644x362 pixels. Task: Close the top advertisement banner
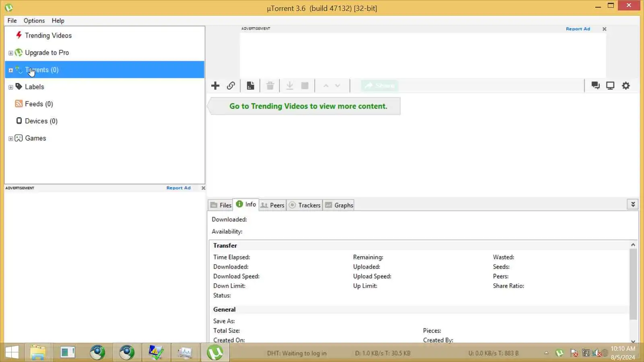point(604,29)
